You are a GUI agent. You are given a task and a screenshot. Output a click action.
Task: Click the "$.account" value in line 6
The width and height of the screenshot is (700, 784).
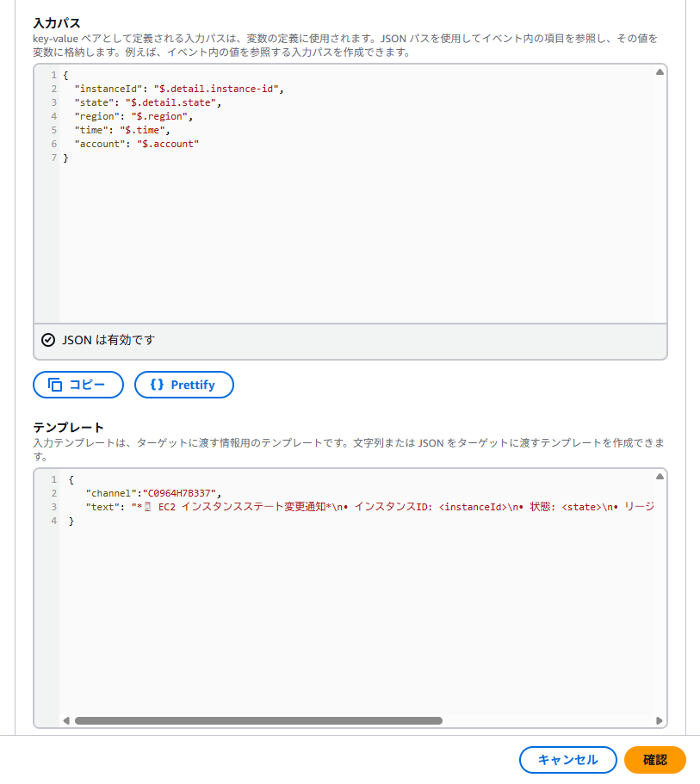(168, 144)
